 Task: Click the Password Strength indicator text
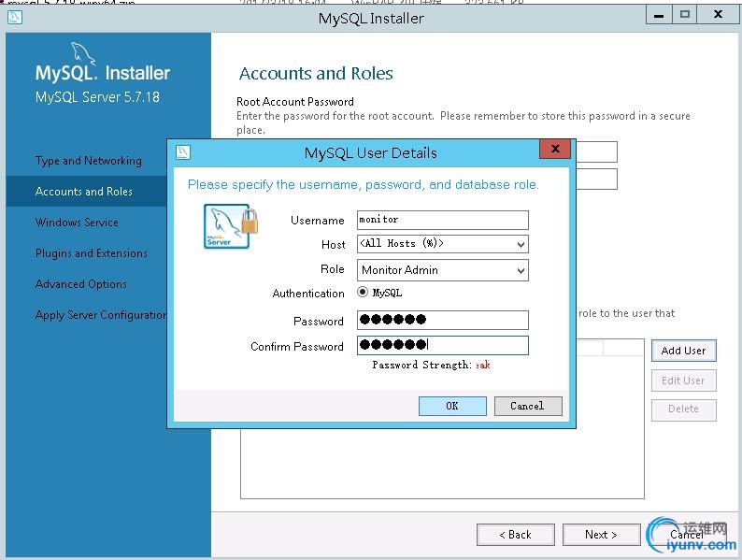(x=431, y=365)
